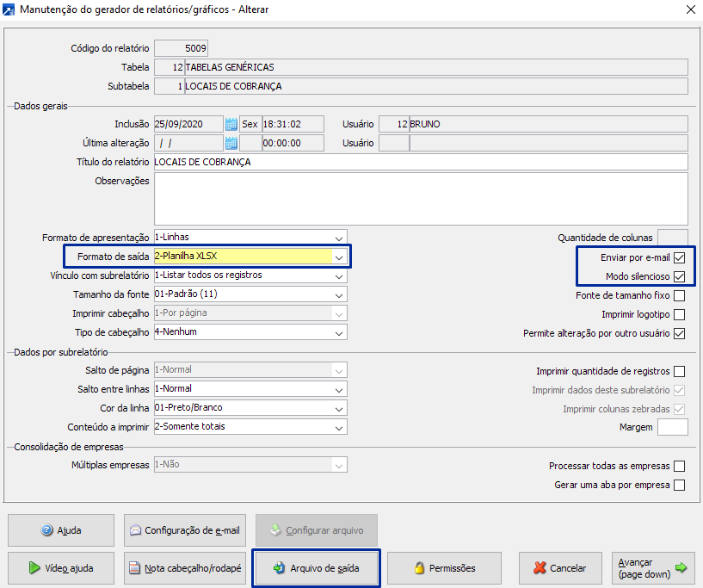The width and height of the screenshot is (703, 588).
Task: Play the Vídeo ajuda tutorial
Action: (60, 568)
